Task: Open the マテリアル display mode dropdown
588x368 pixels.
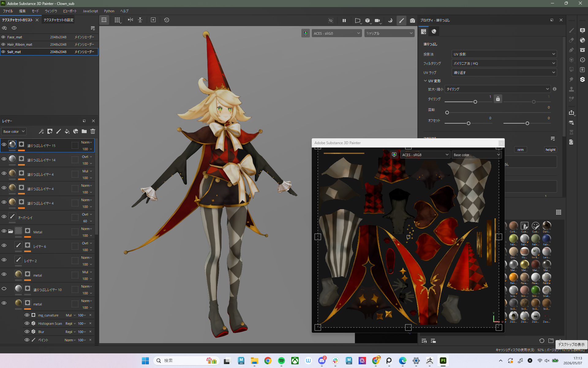Action: pos(389,33)
